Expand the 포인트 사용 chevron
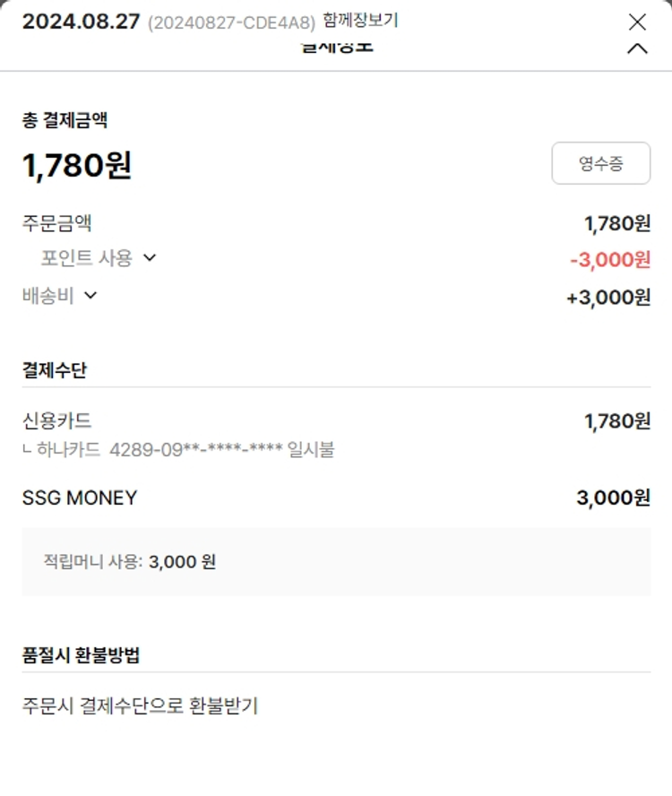The width and height of the screenshot is (672, 796). coord(150,258)
